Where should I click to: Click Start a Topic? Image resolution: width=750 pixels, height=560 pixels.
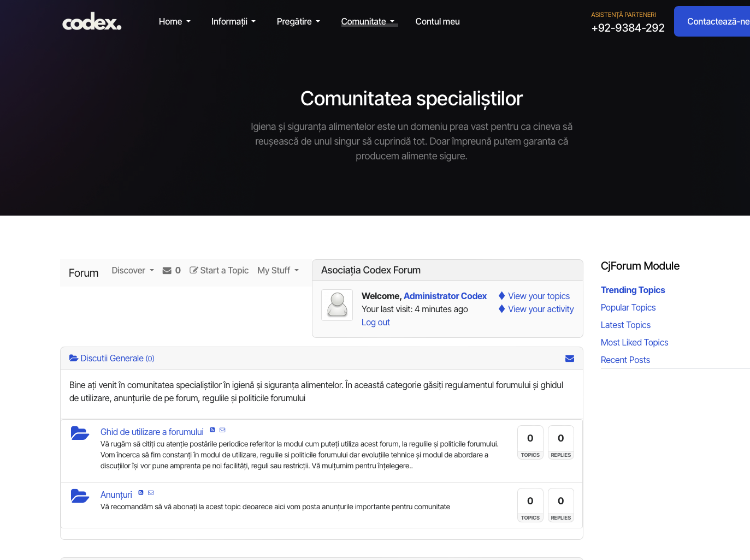click(219, 271)
